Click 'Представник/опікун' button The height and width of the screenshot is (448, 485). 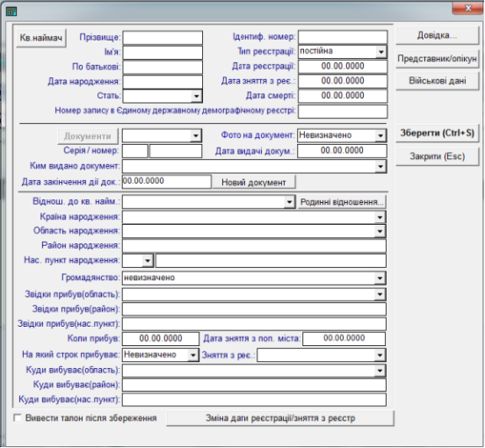tap(437, 59)
